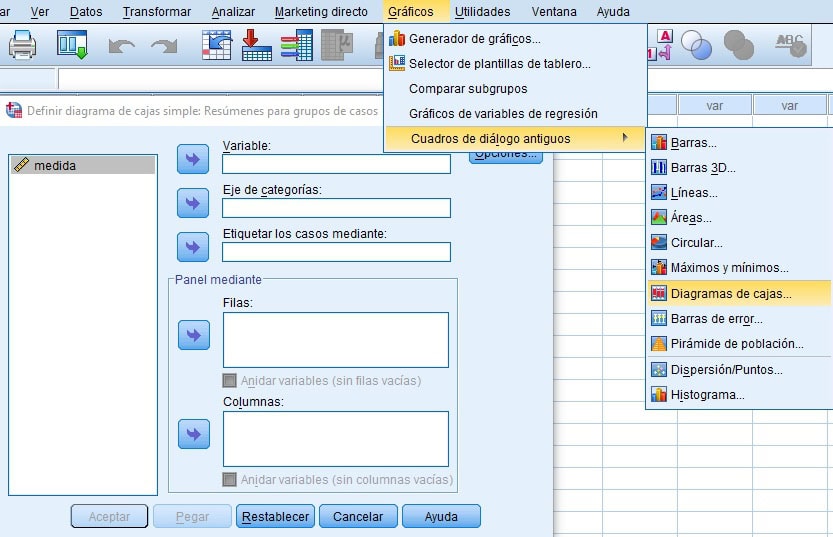The width and height of the screenshot is (833, 537).
Task: Click the Recall recent dialogs icon
Action: point(72,45)
